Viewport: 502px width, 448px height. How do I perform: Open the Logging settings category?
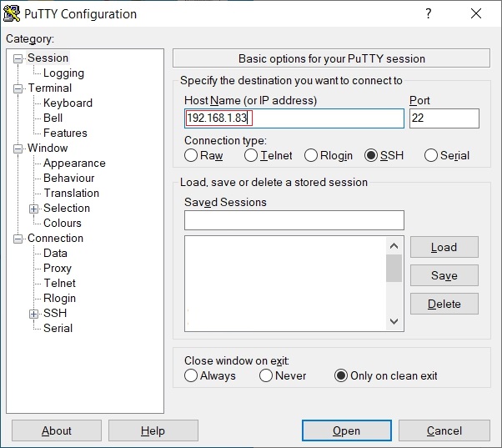click(63, 73)
